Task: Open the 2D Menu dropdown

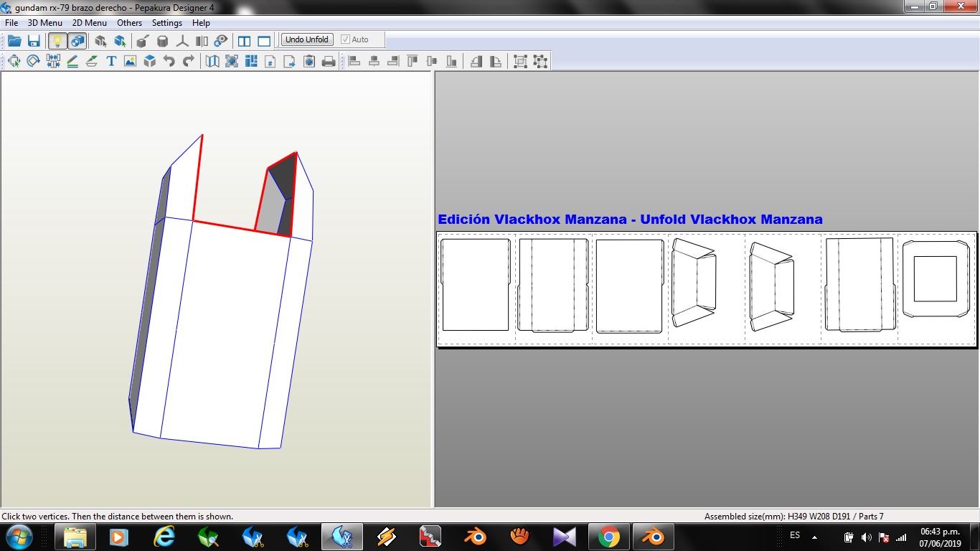Action: point(89,23)
